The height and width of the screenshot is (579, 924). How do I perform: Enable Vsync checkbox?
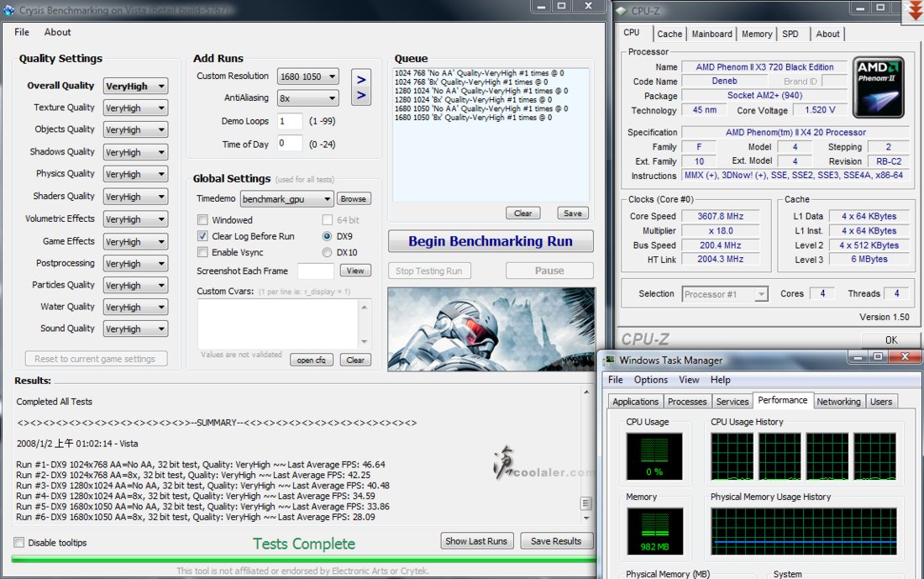click(x=202, y=252)
